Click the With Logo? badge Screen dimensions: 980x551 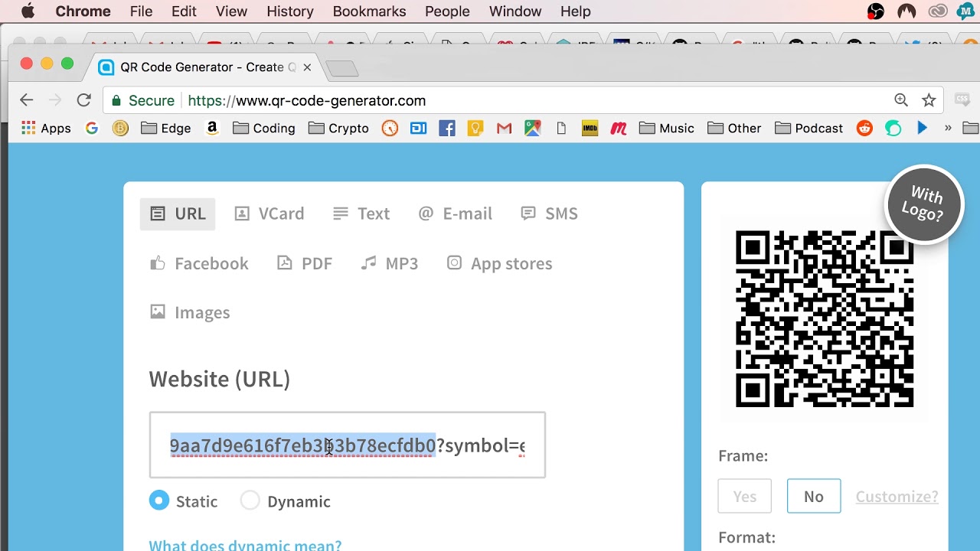click(x=923, y=204)
